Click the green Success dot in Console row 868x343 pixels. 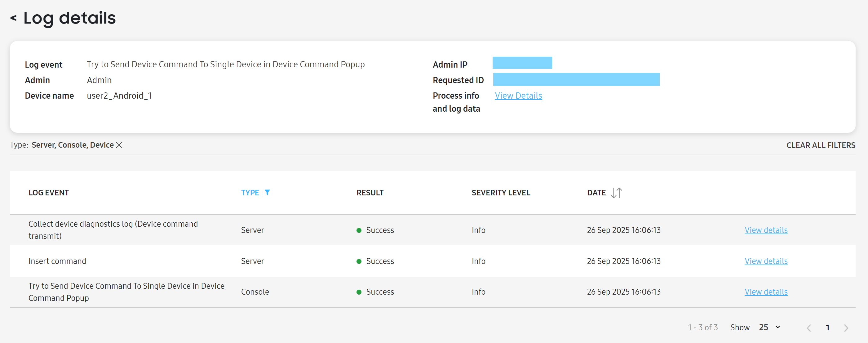[x=359, y=292]
